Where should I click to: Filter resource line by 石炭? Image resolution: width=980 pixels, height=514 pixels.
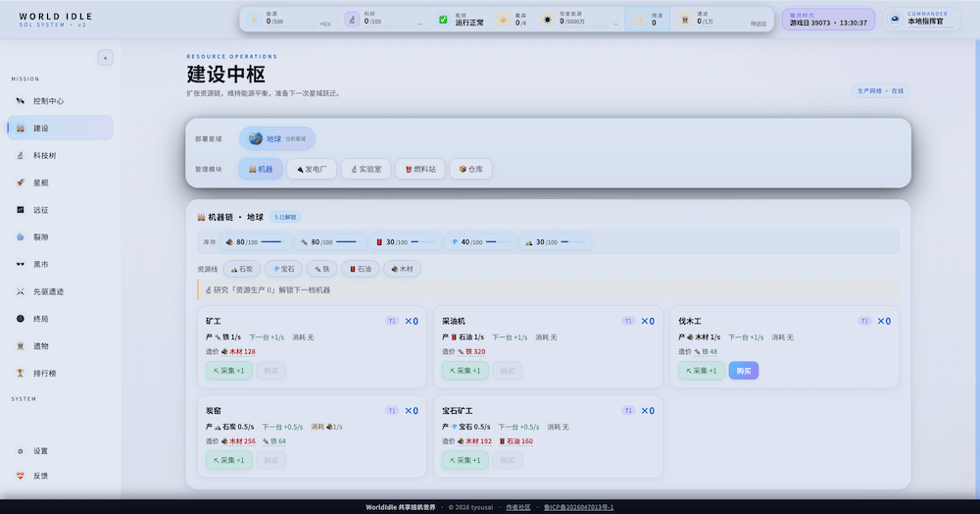click(241, 269)
